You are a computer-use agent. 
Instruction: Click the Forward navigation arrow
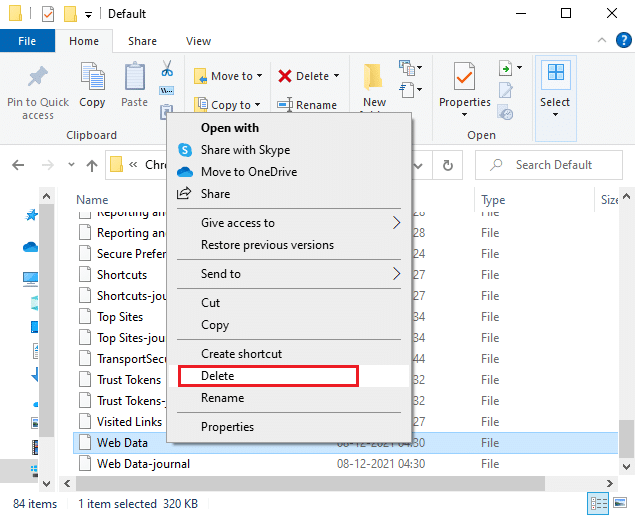click(x=48, y=165)
